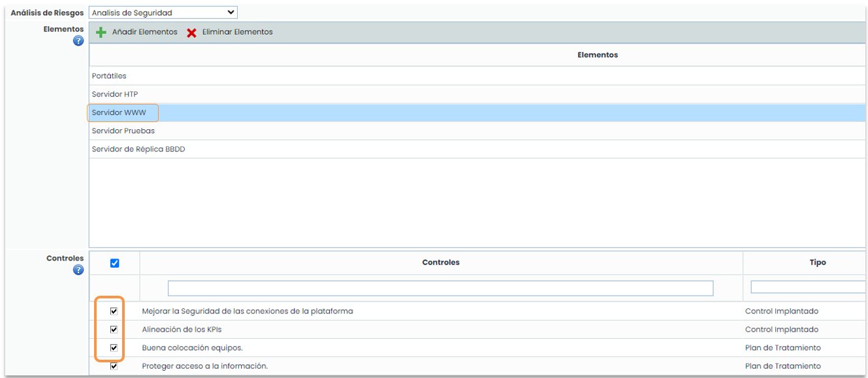Select the Portátiles element row

tap(109, 76)
